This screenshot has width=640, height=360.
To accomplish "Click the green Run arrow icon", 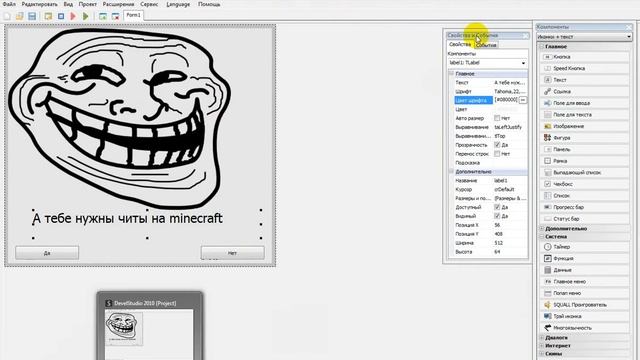I will (86, 16).
